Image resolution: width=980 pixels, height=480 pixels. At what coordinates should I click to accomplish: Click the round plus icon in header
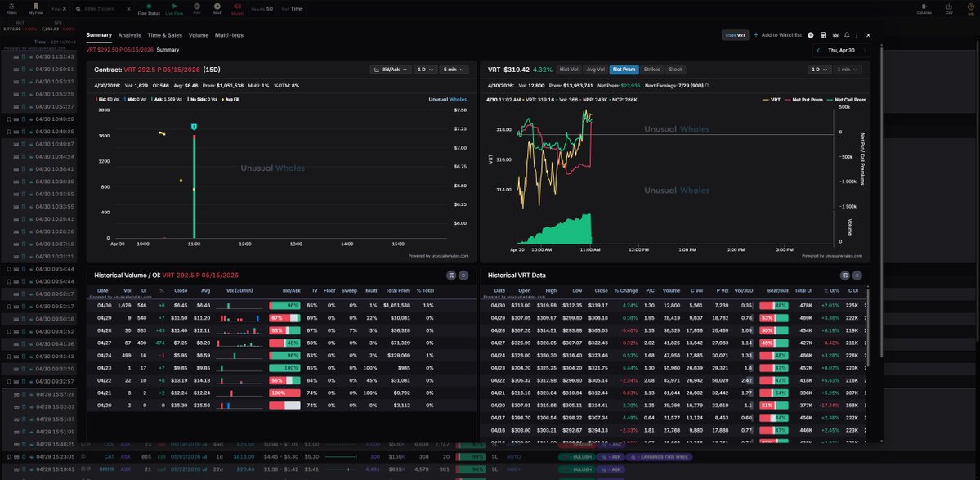pos(811,35)
